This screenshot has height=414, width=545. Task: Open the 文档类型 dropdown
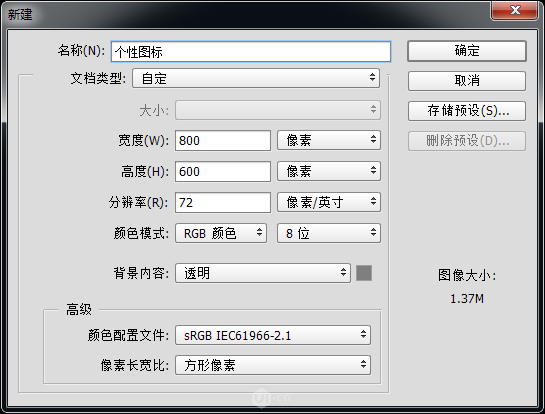[x=256, y=78]
